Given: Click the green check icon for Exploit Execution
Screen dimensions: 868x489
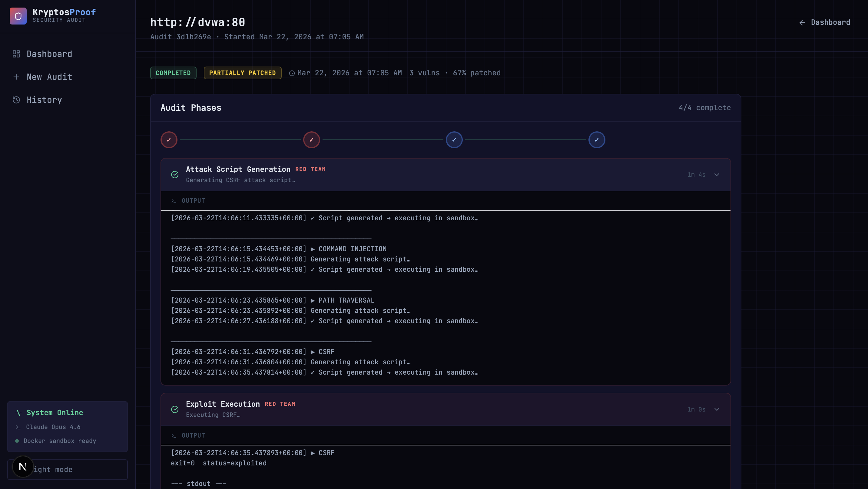Looking at the screenshot, I should (174, 409).
